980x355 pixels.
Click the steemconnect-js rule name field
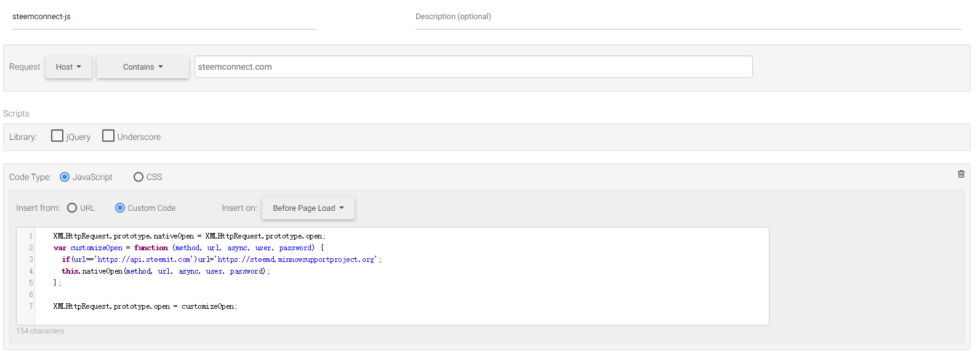(164, 17)
